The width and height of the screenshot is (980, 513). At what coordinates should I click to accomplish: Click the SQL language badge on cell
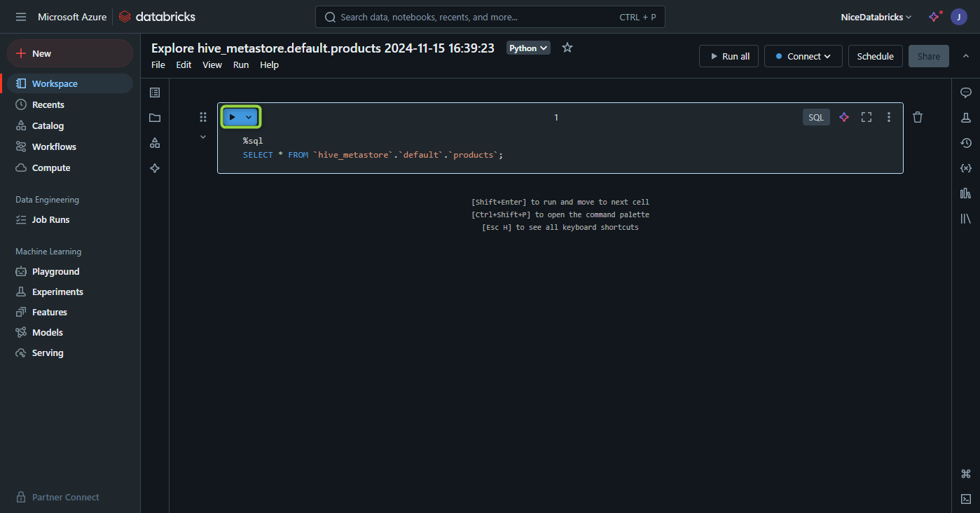point(816,117)
